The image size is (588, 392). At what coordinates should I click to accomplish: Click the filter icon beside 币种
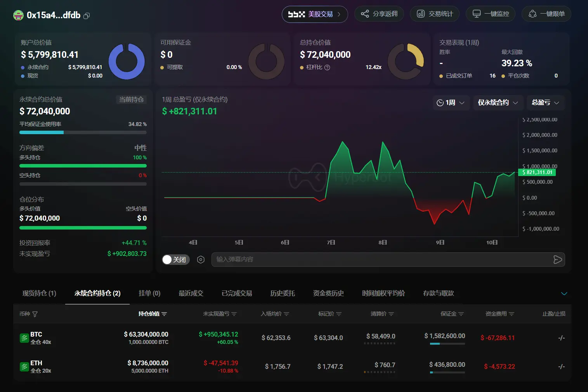pyautogui.click(x=35, y=314)
